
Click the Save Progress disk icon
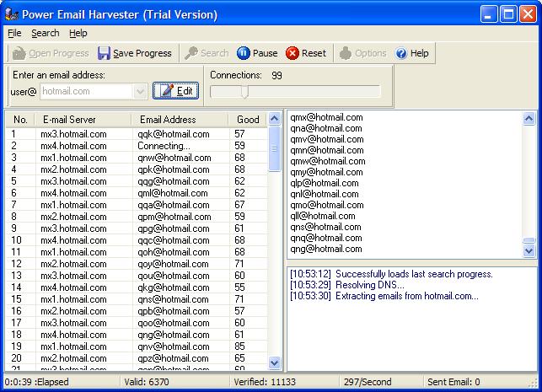click(104, 53)
